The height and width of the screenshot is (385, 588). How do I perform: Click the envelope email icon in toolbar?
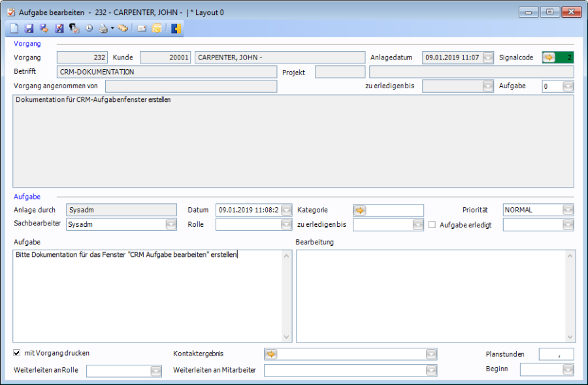[141, 29]
